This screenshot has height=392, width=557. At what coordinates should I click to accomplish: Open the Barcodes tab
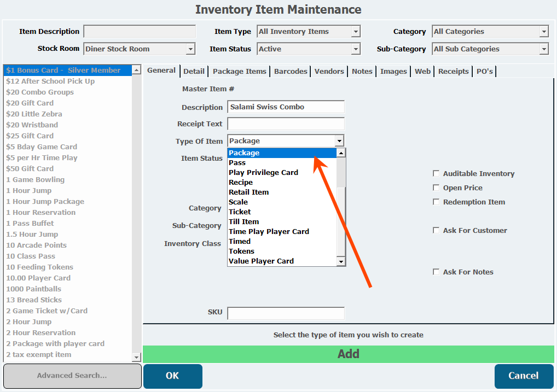pyautogui.click(x=291, y=72)
